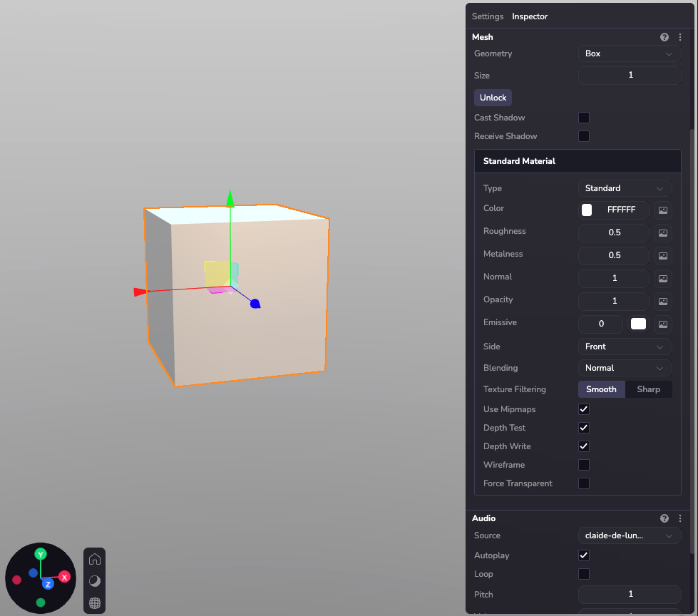
Task: Select the Inspector tab
Action: click(x=530, y=16)
